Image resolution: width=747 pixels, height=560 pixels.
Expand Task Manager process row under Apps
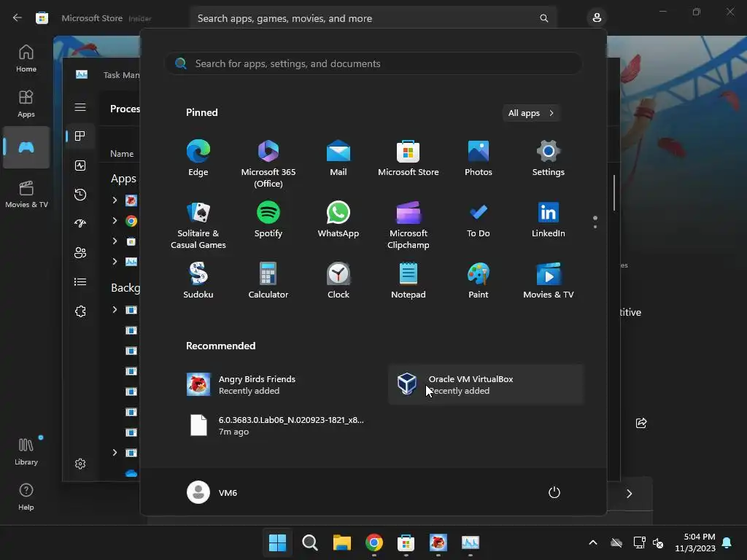click(115, 262)
